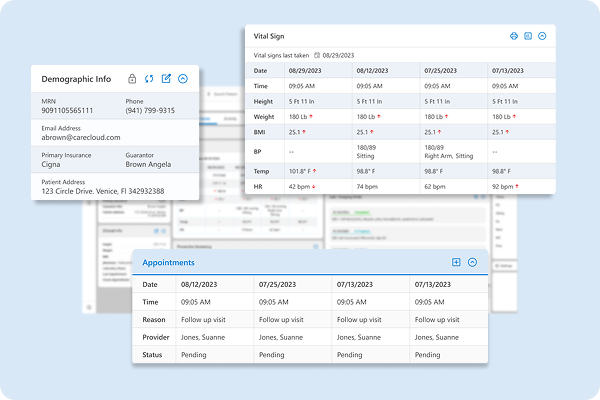This screenshot has width=600, height=400.
Task: Collapse the Appointments panel
Action: [x=472, y=262]
